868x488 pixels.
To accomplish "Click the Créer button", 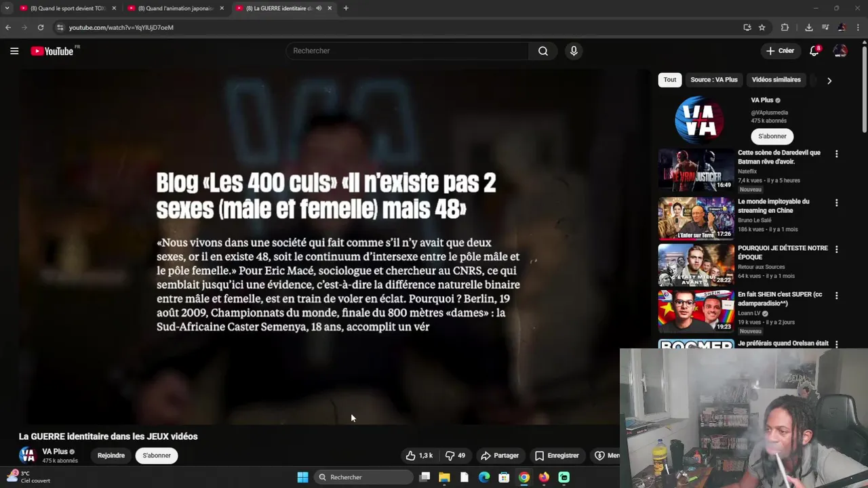I will 780,51.
